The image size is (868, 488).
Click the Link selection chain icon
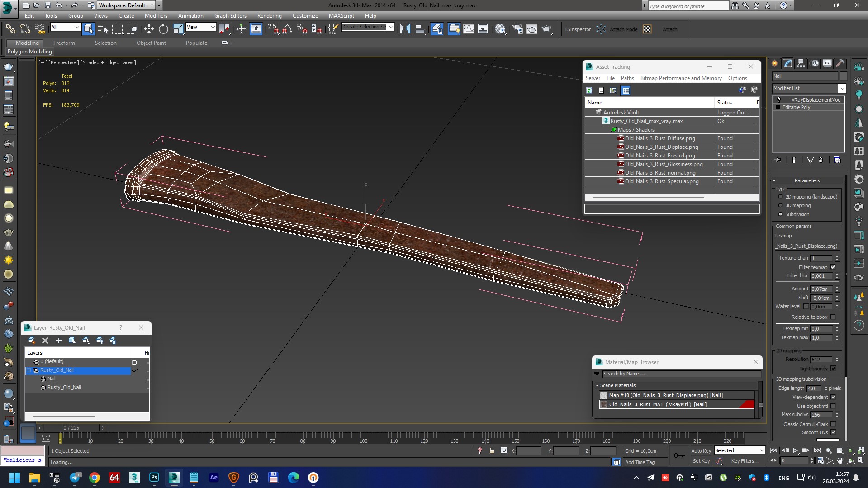(x=10, y=29)
